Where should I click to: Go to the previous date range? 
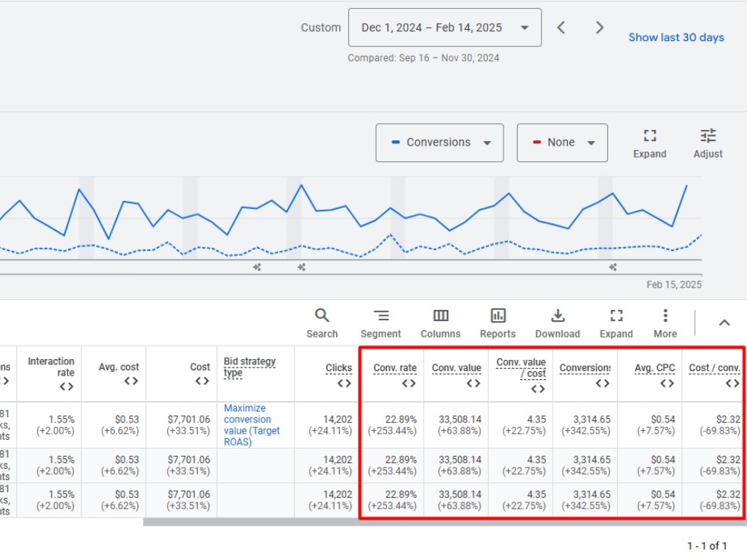point(561,28)
